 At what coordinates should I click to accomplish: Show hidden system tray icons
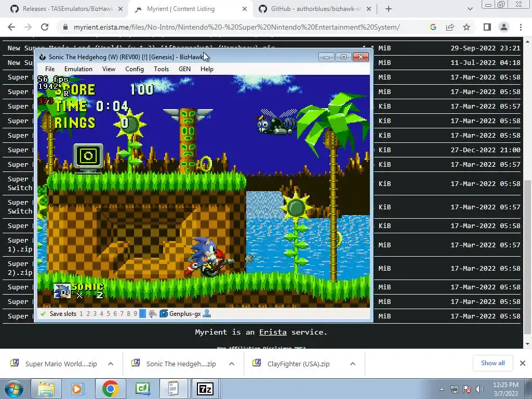point(442,389)
